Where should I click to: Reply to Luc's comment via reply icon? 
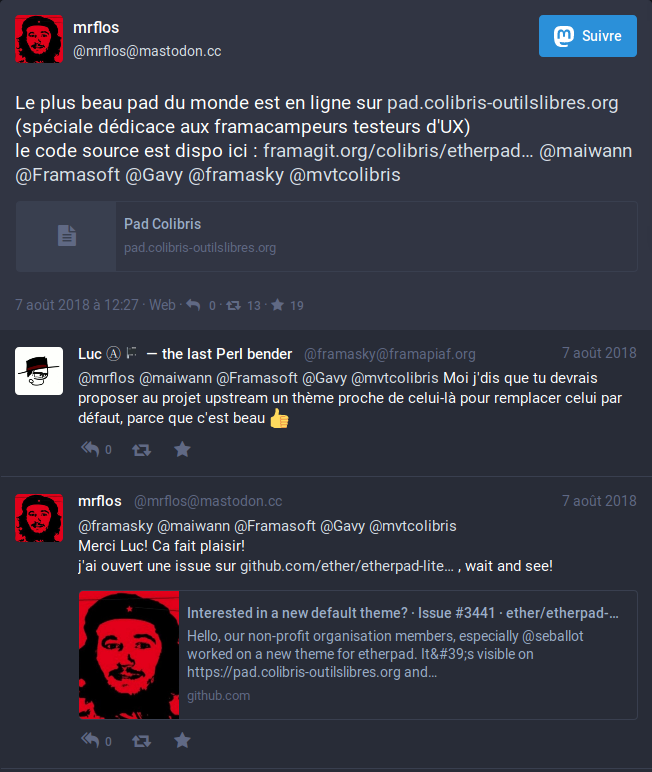coord(91,449)
